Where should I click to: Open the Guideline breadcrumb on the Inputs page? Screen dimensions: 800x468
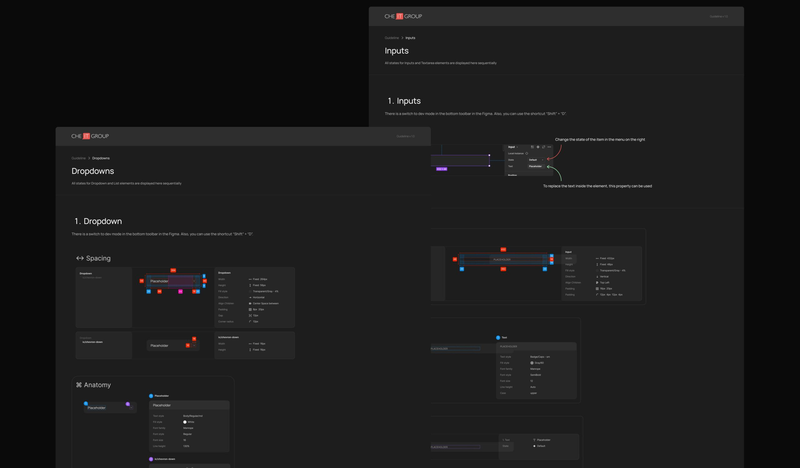coord(392,38)
